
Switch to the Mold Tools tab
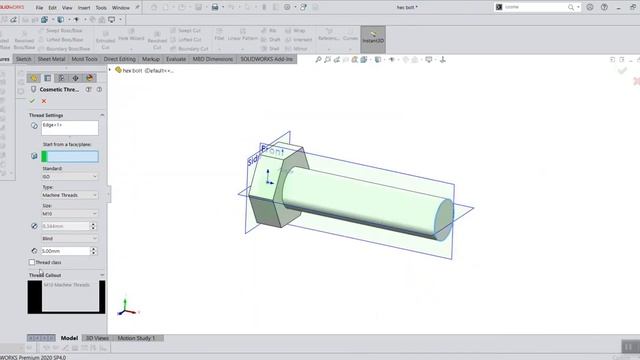click(x=84, y=59)
